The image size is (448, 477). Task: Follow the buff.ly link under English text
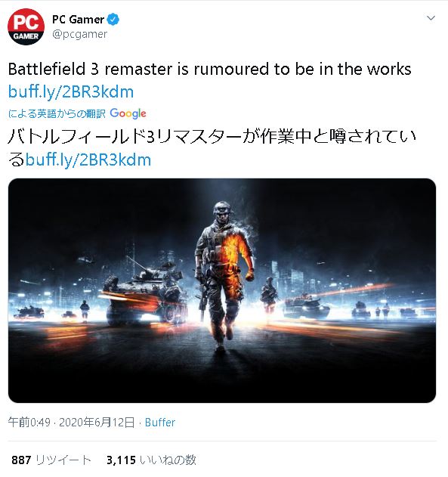click(x=71, y=91)
